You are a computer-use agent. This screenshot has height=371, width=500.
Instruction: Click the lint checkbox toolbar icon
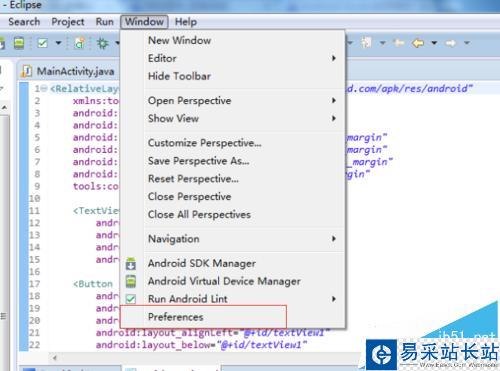tap(43, 43)
